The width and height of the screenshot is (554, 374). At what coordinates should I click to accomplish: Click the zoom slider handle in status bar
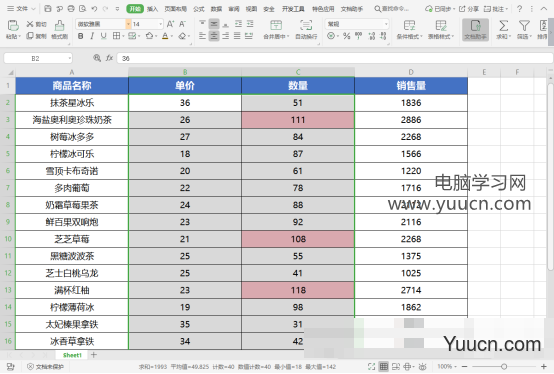[x=504, y=367]
